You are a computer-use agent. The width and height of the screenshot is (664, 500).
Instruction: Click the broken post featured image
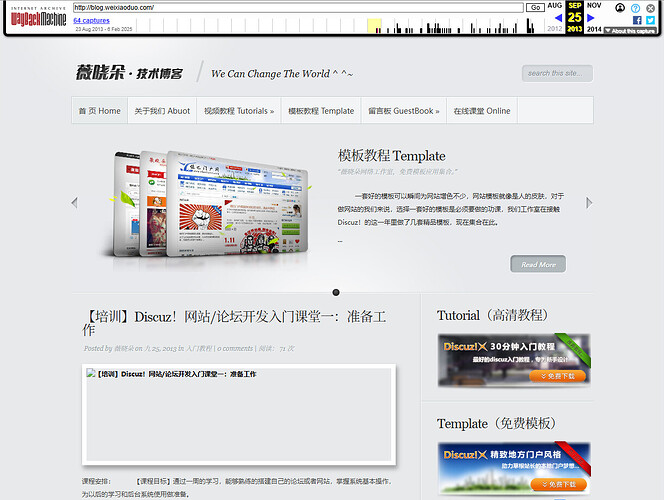(239, 414)
